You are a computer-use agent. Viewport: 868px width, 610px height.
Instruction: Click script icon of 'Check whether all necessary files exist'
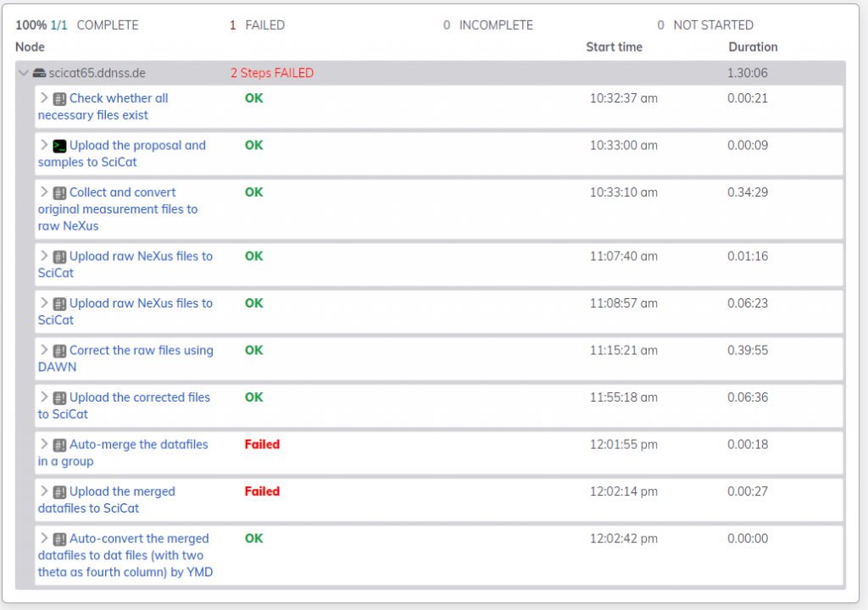click(x=59, y=99)
